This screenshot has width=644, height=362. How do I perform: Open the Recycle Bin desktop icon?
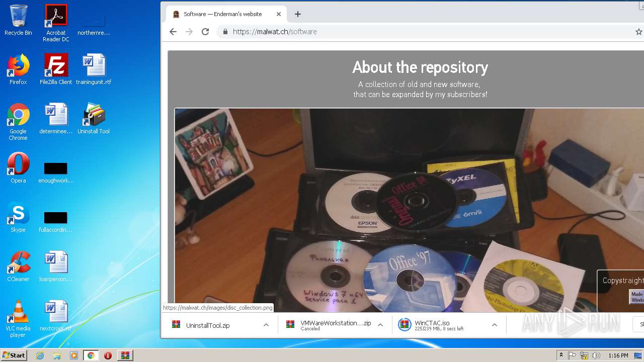(18, 20)
